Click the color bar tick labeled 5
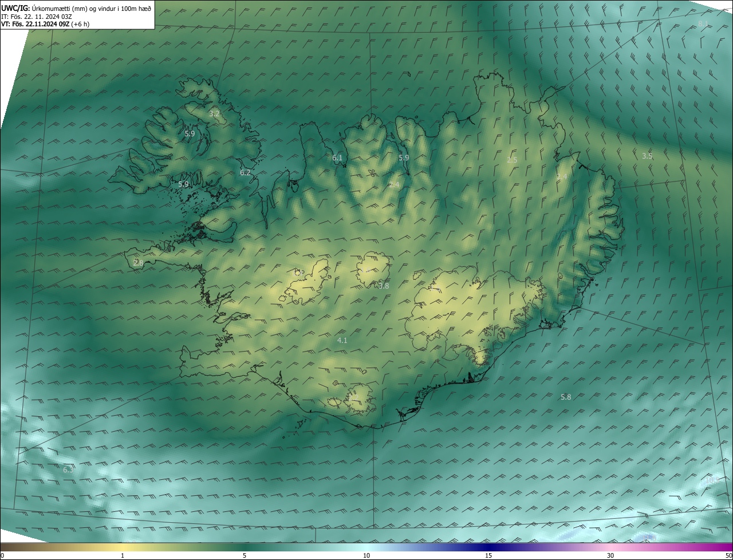The image size is (733, 560). [245, 555]
